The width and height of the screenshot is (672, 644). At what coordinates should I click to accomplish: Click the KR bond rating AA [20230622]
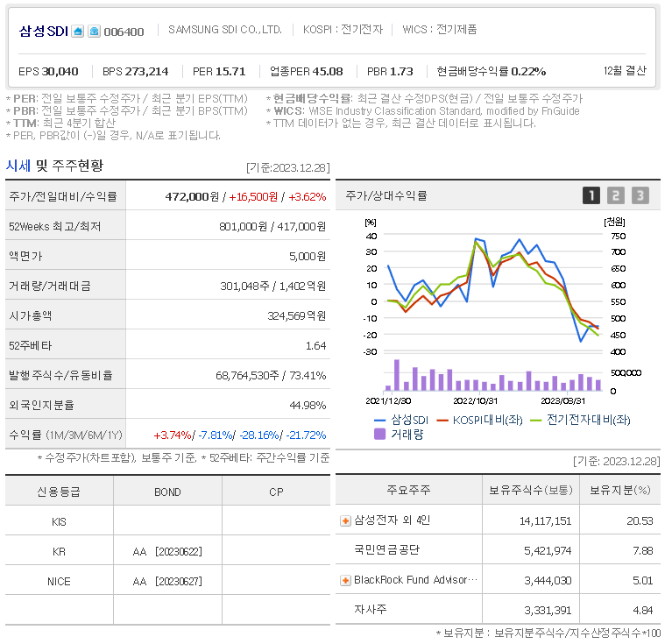pos(167,551)
